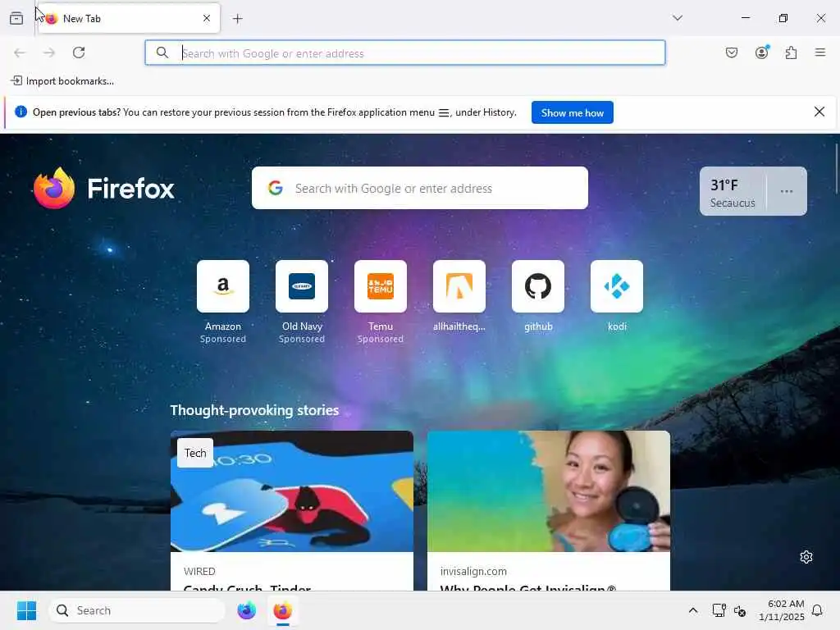Open the invisalign.com story thumbnail
The image size is (840, 630).
pyautogui.click(x=549, y=491)
